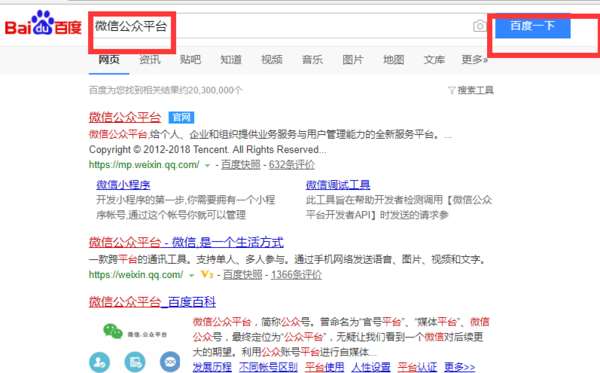Expand dropdown arrow after weixin.qq.com URL
The height and width of the screenshot is (373, 600).
point(191,275)
